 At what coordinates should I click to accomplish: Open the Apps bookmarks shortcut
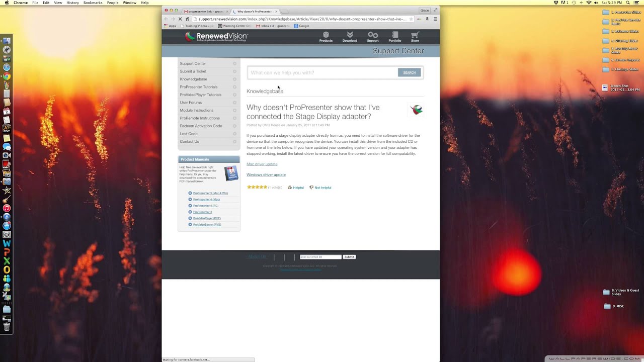tap(170, 26)
